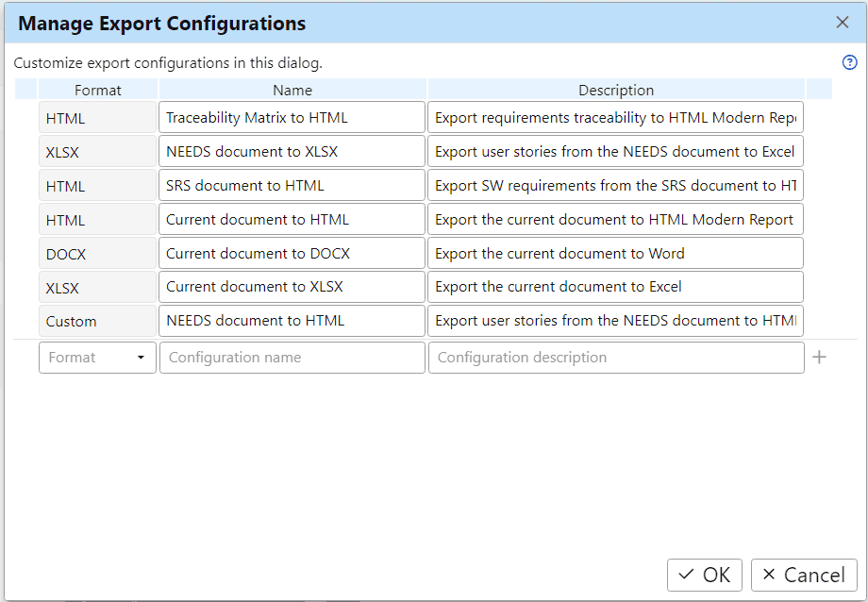Click the help question mark icon
Image resolution: width=868 pixels, height=602 pixels.
click(x=849, y=63)
